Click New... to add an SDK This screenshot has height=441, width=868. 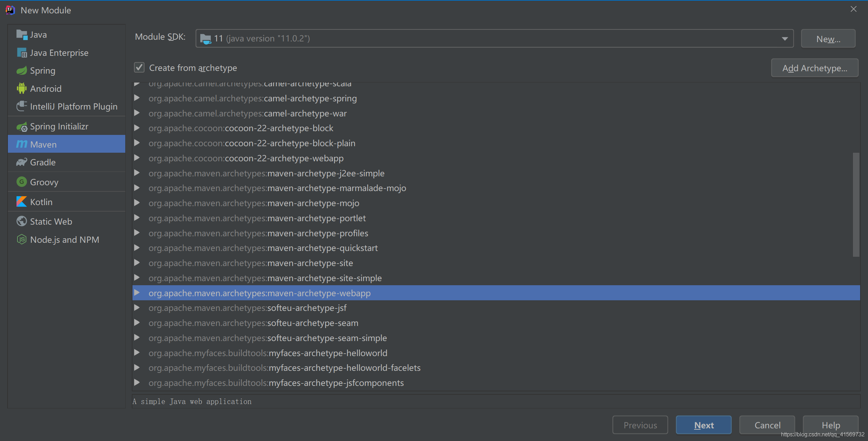pos(828,39)
